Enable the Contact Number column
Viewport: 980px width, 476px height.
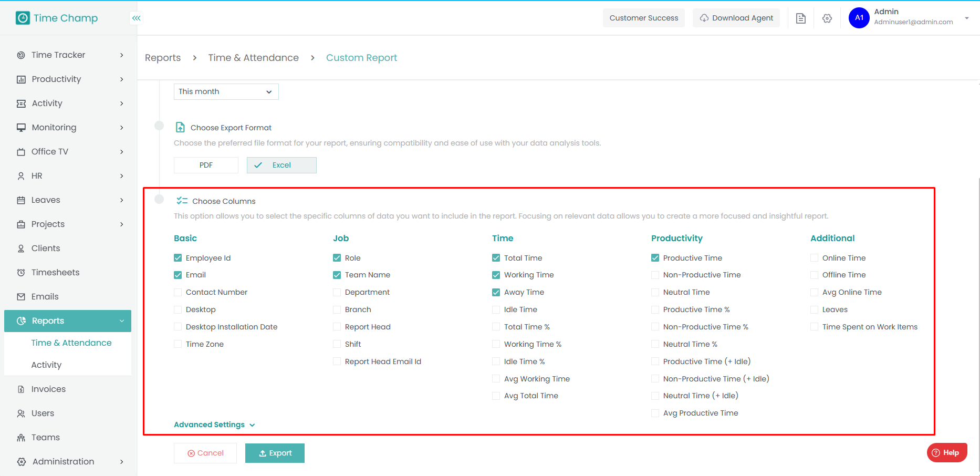pyautogui.click(x=178, y=292)
